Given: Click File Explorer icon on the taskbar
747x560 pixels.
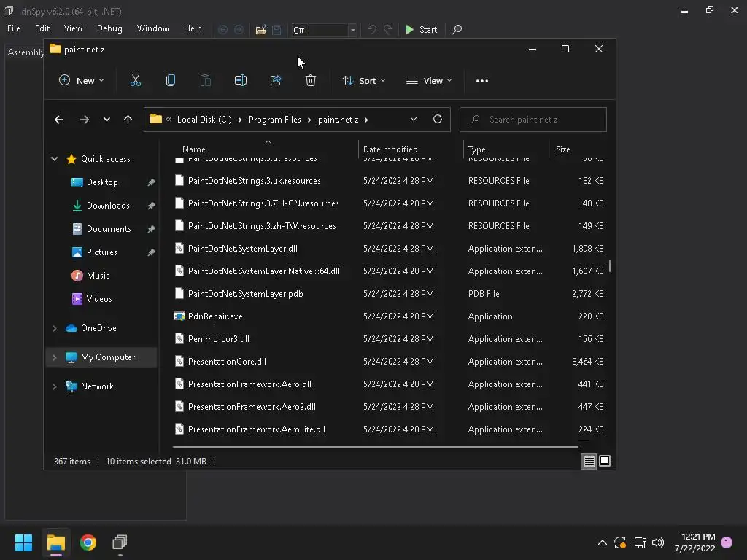Looking at the screenshot, I should click(55, 542).
